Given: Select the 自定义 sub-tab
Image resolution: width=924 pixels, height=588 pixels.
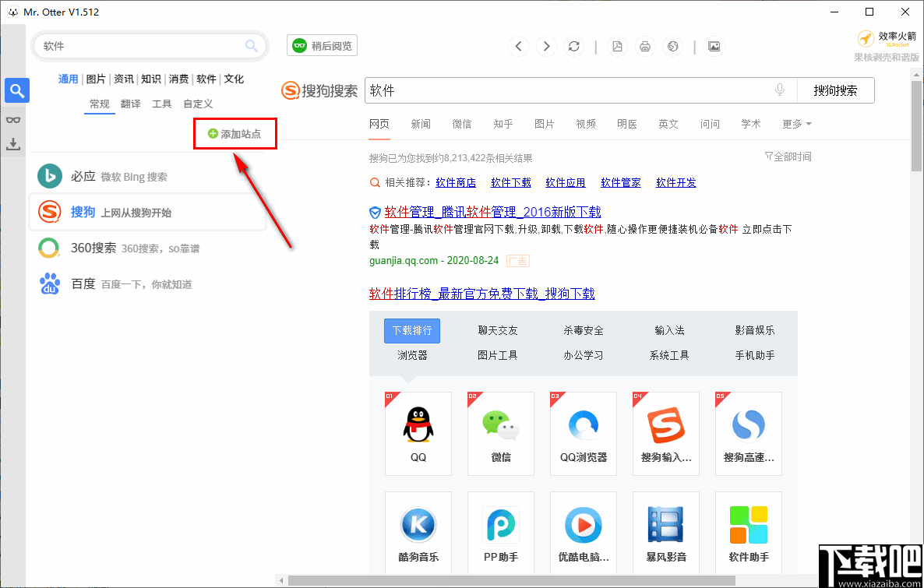Looking at the screenshot, I should (198, 104).
